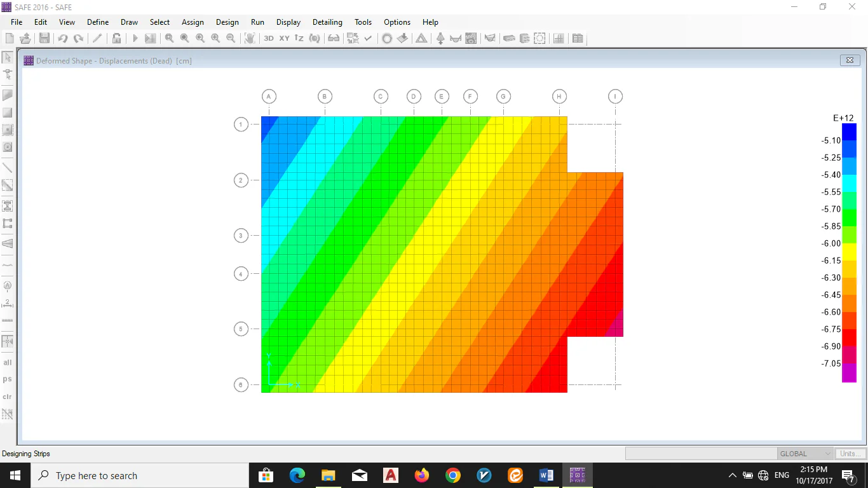
Task: Close the Deformed Shape window
Action: [850, 60]
